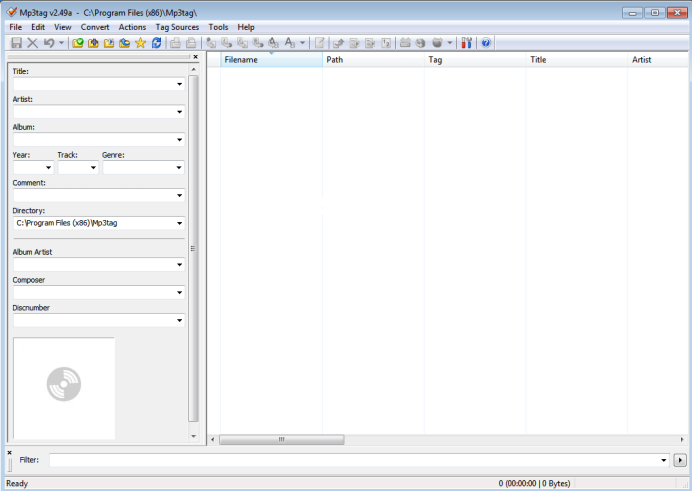Viewport: 692px width, 491px height.
Task: Click the icon left of Auto-numbering wizard
Action: point(370,43)
